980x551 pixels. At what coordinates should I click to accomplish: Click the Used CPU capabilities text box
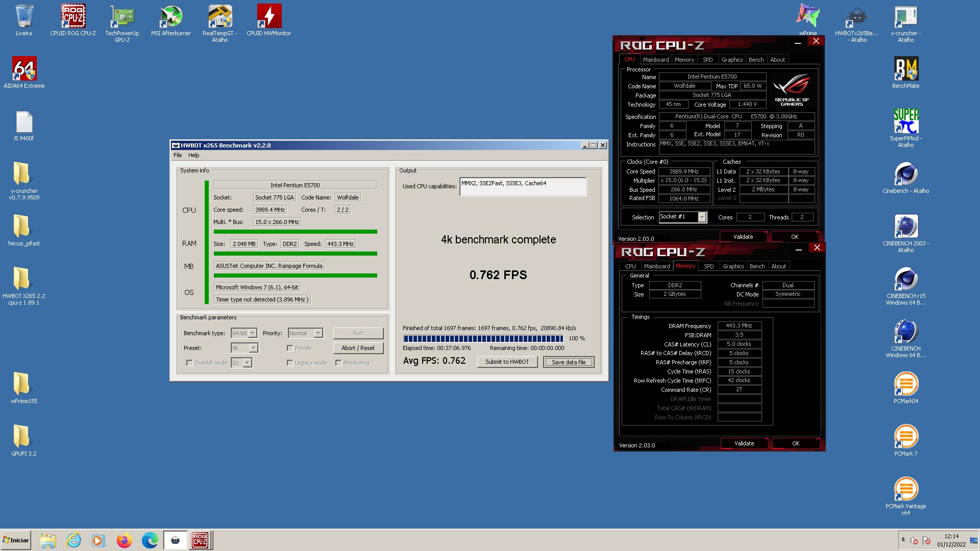click(x=523, y=186)
